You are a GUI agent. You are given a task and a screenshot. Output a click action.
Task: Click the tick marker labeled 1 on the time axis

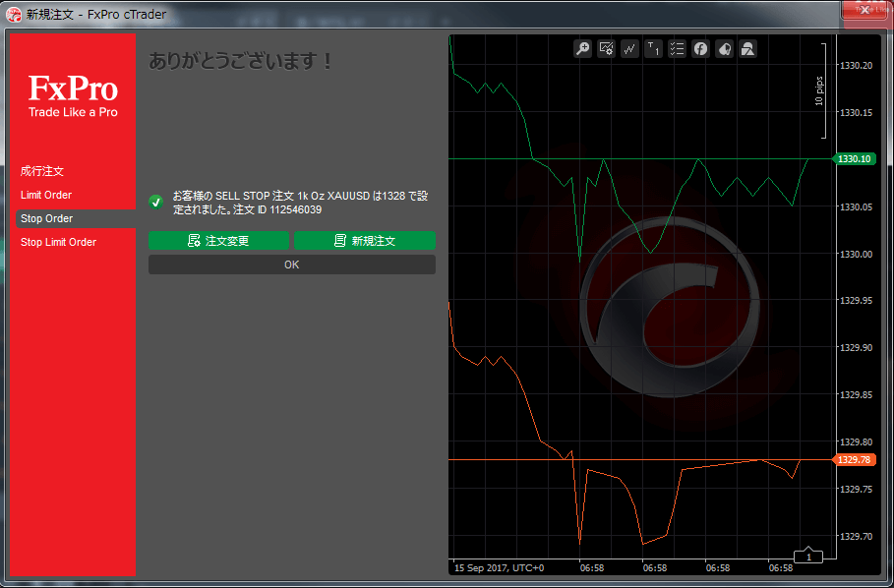click(x=808, y=557)
